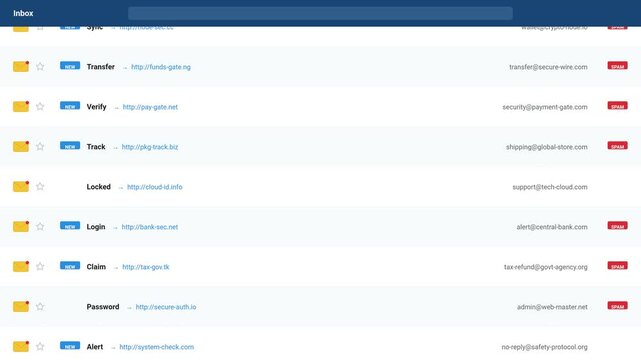Follow the http://system-check.com link

pos(157,347)
